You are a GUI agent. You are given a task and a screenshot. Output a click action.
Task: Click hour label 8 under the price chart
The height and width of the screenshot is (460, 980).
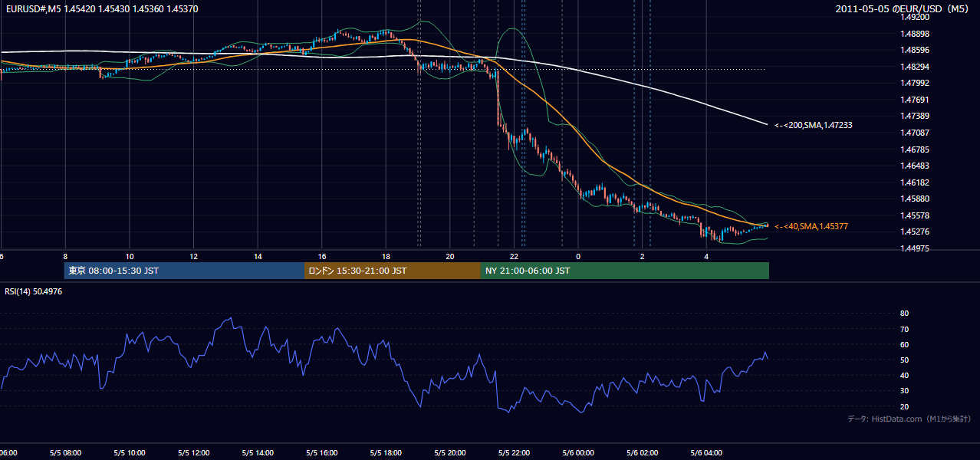tap(65, 256)
